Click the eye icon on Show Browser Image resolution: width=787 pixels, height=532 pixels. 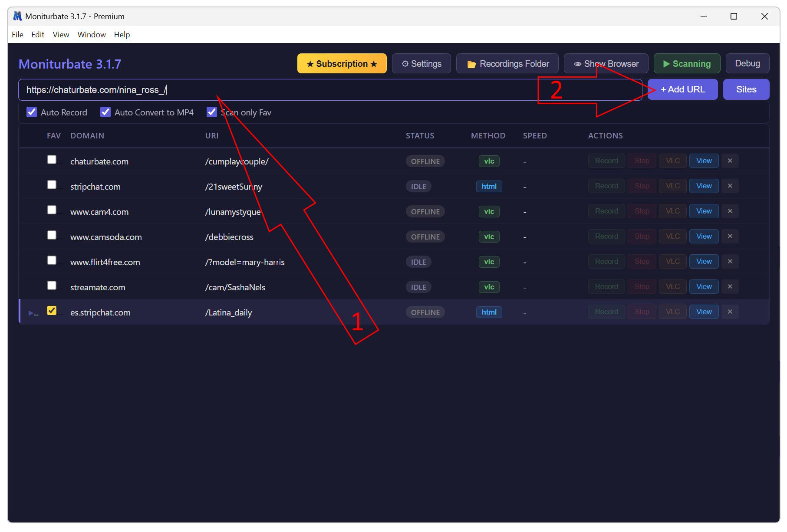click(x=578, y=63)
